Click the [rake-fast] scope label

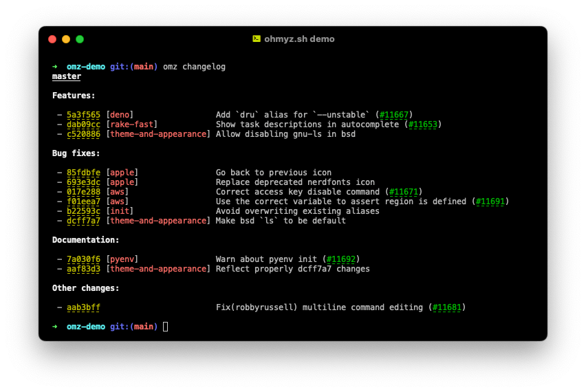pos(131,124)
